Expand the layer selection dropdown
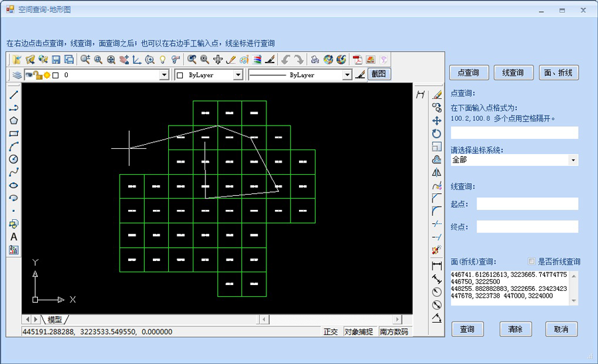This screenshot has width=598, height=364. 164,76
